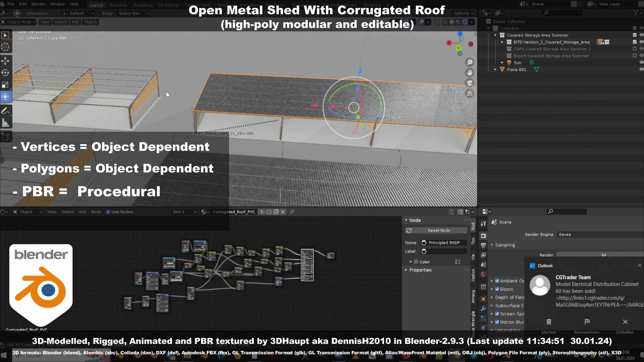The width and height of the screenshot is (644, 362).
Task: Pin the Corrugated_Roof_PVC material node tree
Action: click(292, 212)
